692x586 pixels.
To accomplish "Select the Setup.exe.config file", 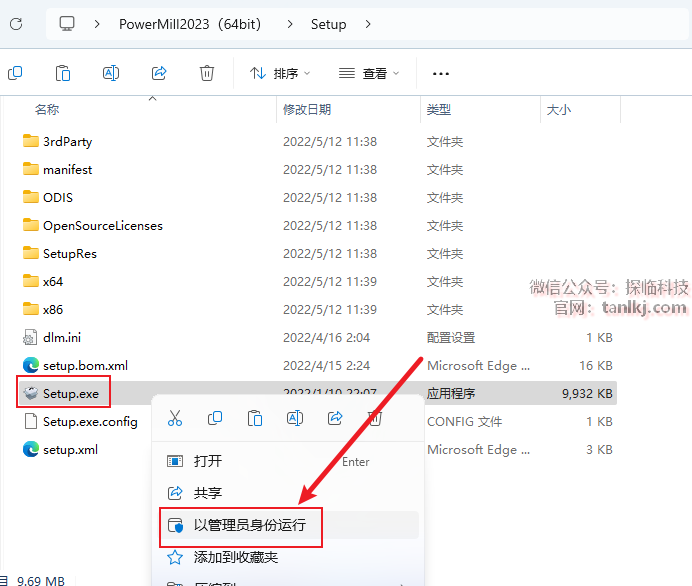I will [x=90, y=422].
